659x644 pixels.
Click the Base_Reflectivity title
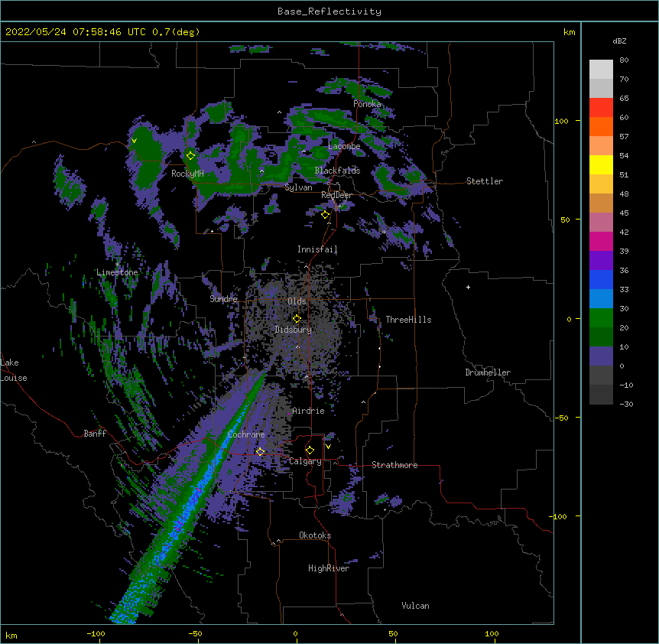[329, 11]
